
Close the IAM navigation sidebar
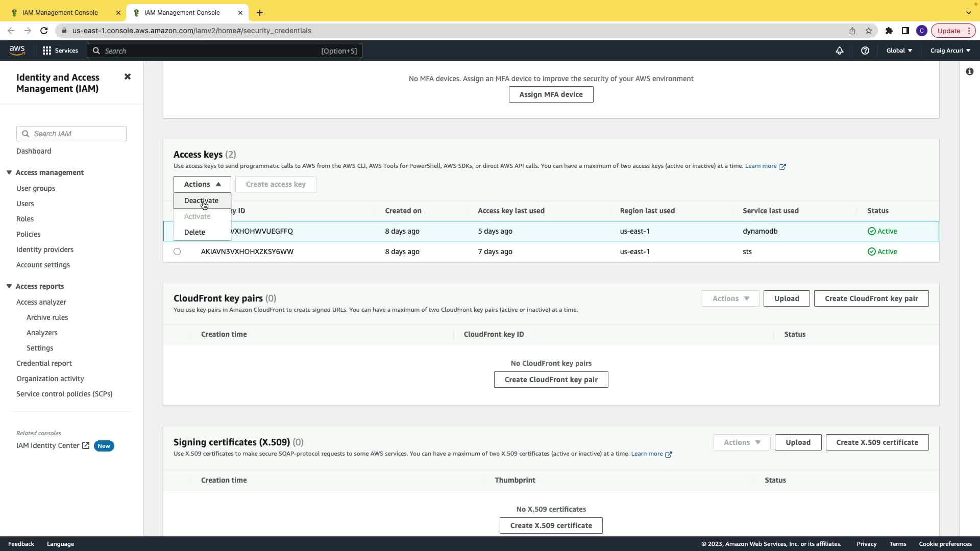(128, 77)
